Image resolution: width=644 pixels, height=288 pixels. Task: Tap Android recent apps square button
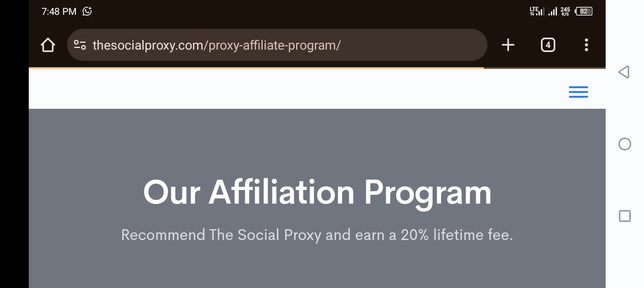624,216
